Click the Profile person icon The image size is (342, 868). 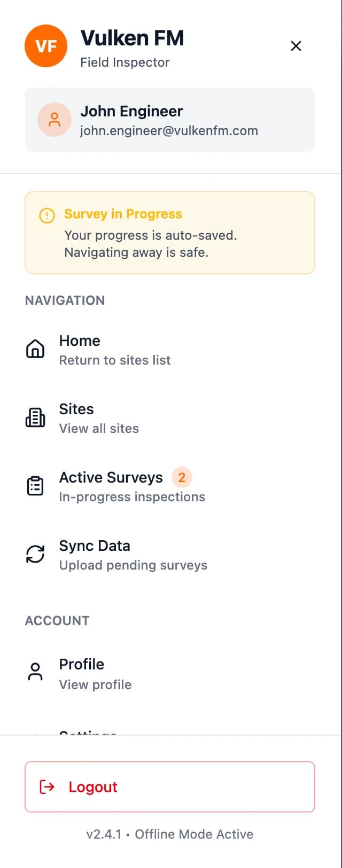(35, 672)
